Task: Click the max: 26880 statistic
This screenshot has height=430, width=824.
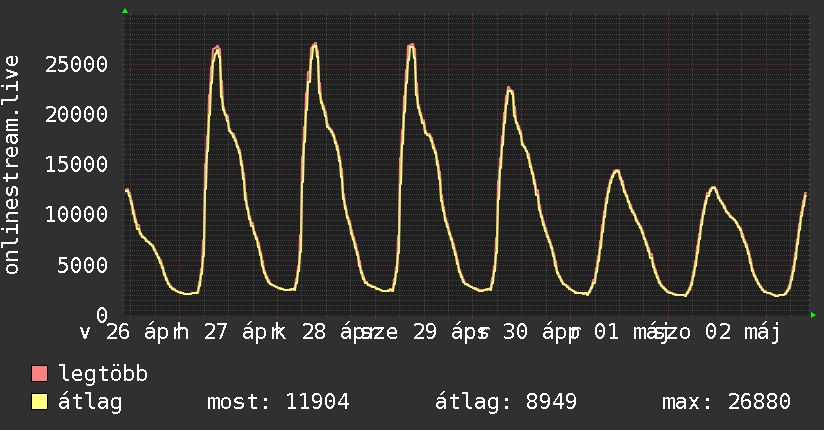Action: pyautogui.click(x=726, y=402)
